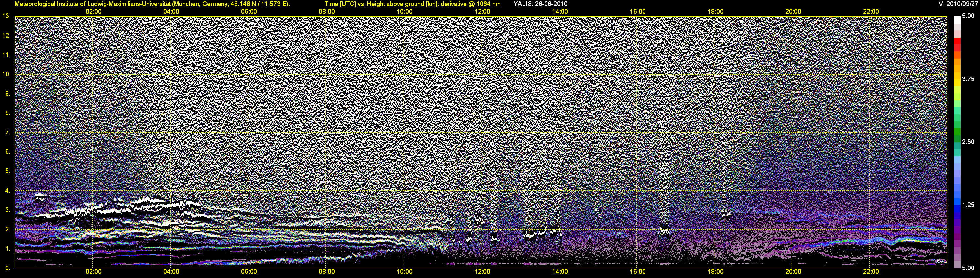Click the 20:00 label on the bottom time axis

[793, 271]
